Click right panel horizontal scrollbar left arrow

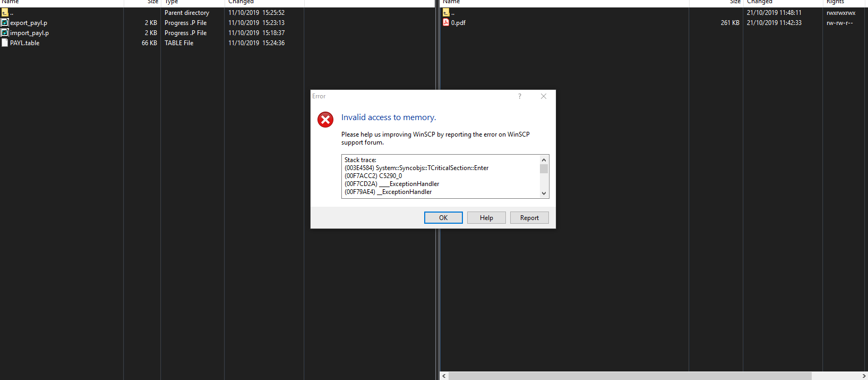[444, 376]
